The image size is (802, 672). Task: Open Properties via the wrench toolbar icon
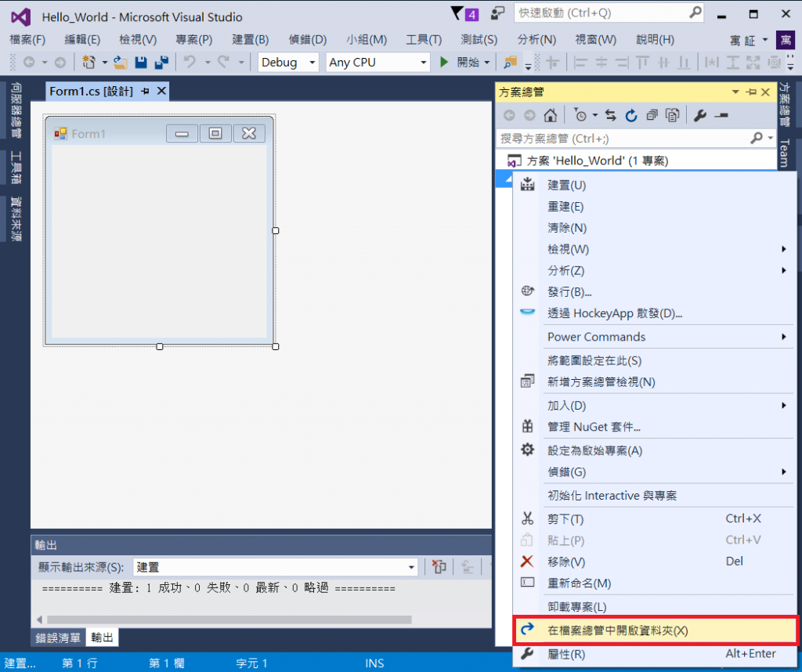pos(699,116)
